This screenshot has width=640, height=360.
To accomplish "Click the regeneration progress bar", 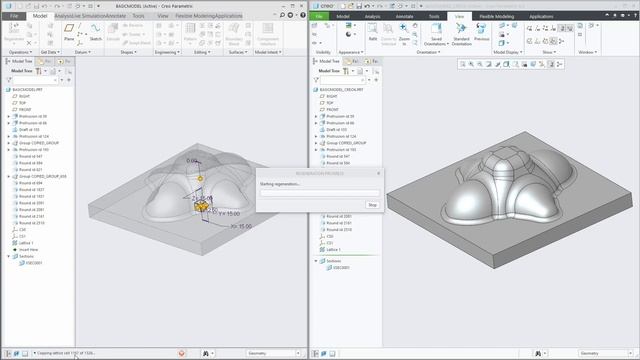I will point(320,193).
